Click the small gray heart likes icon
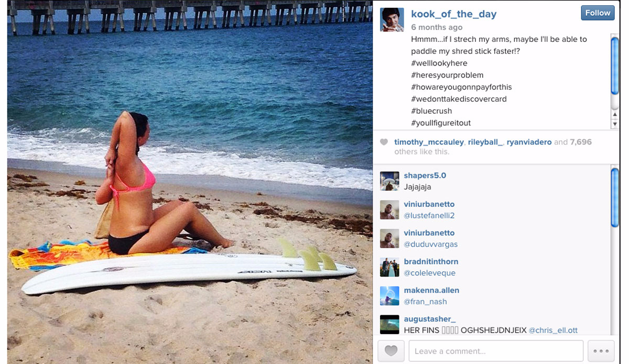629x364 pixels. pyautogui.click(x=384, y=142)
